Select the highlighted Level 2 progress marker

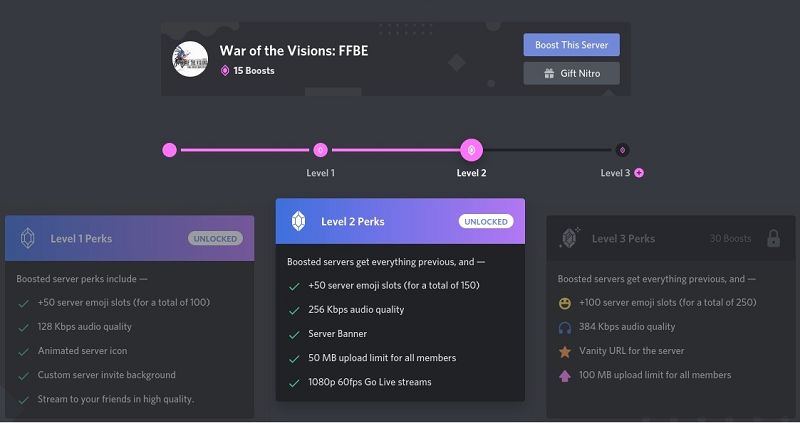[471, 150]
